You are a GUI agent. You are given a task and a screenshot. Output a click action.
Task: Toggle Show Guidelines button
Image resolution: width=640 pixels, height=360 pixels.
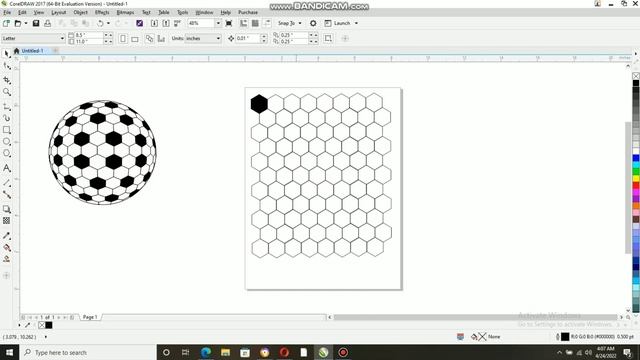coord(267,23)
